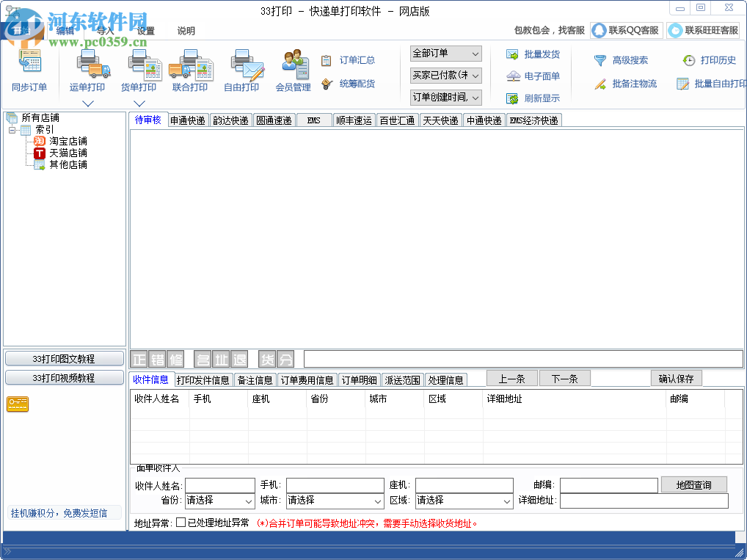The image size is (747, 560).
Task: Open the 设置 menu
Action: click(145, 31)
